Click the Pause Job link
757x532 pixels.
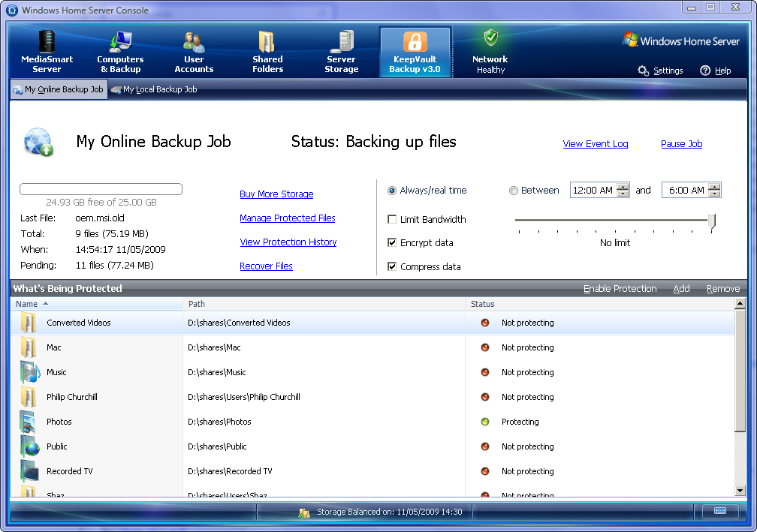(681, 144)
